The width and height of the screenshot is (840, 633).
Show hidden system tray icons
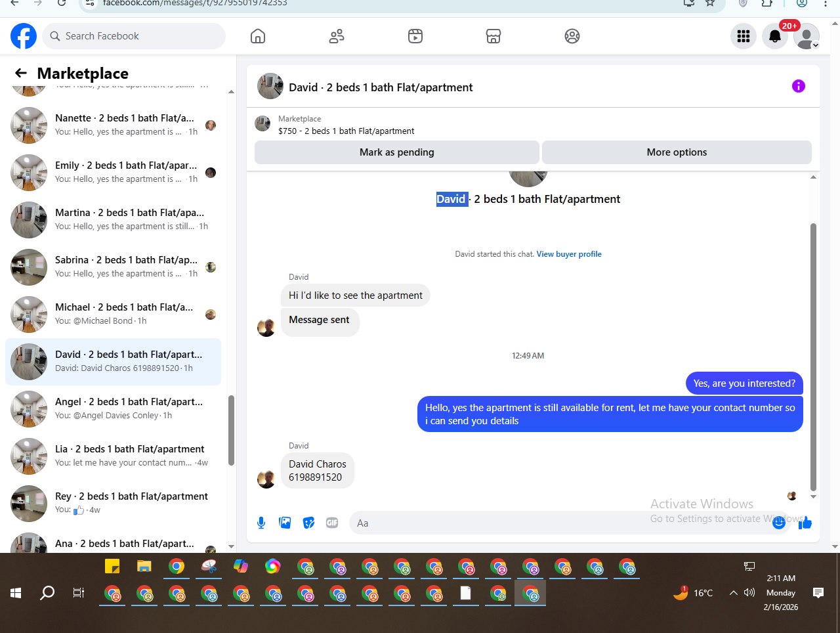pyautogui.click(x=733, y=593)
